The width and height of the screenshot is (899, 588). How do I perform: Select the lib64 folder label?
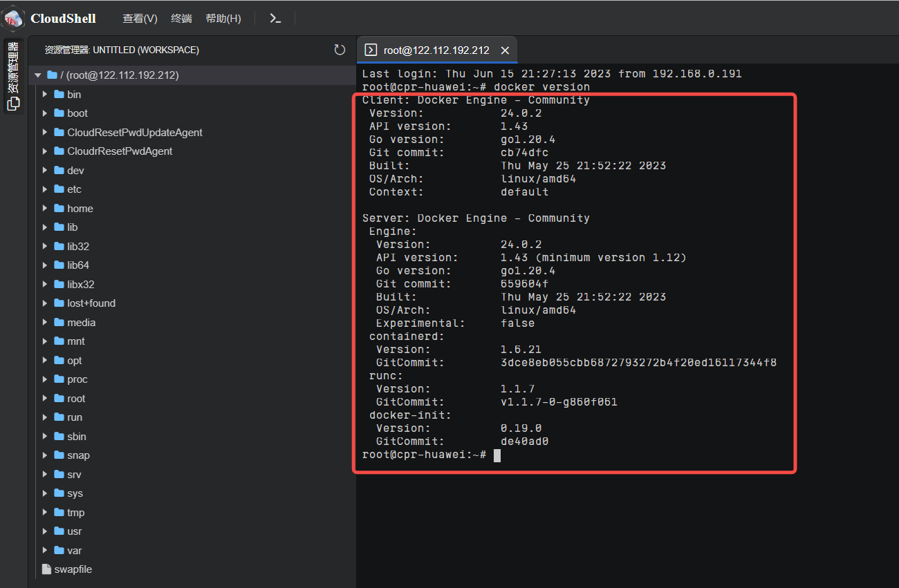click(x=78, y=265)
